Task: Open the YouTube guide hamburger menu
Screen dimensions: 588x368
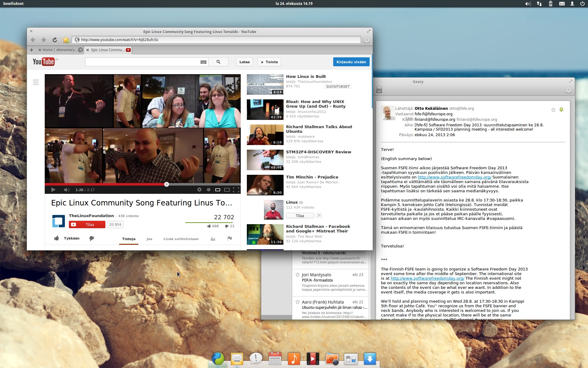Action: tap(36, 82)
